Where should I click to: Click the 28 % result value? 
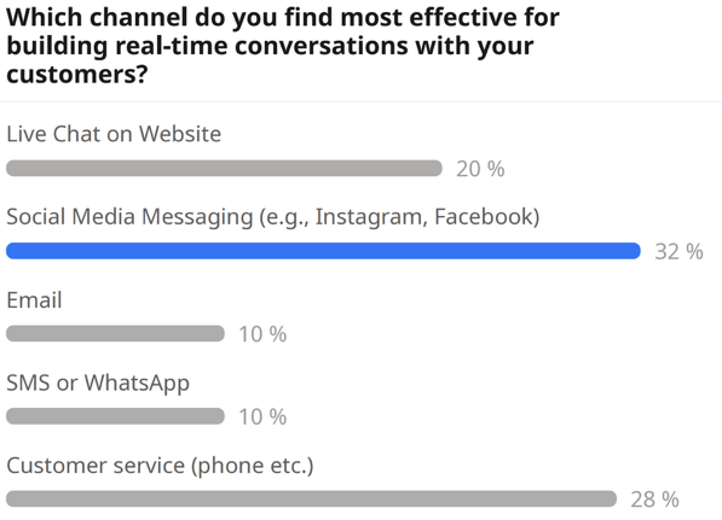[654, 499]
